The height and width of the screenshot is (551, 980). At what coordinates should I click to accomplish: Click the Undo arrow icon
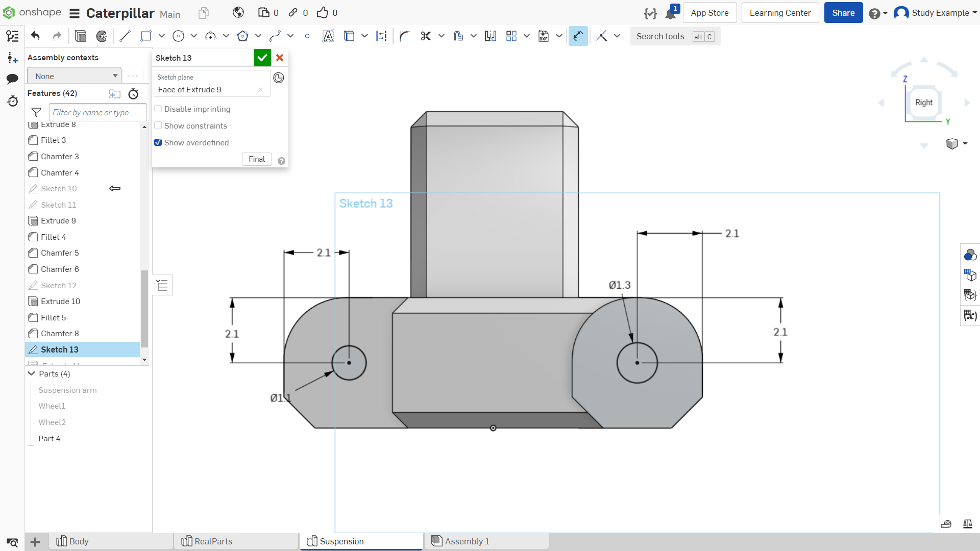35,36
